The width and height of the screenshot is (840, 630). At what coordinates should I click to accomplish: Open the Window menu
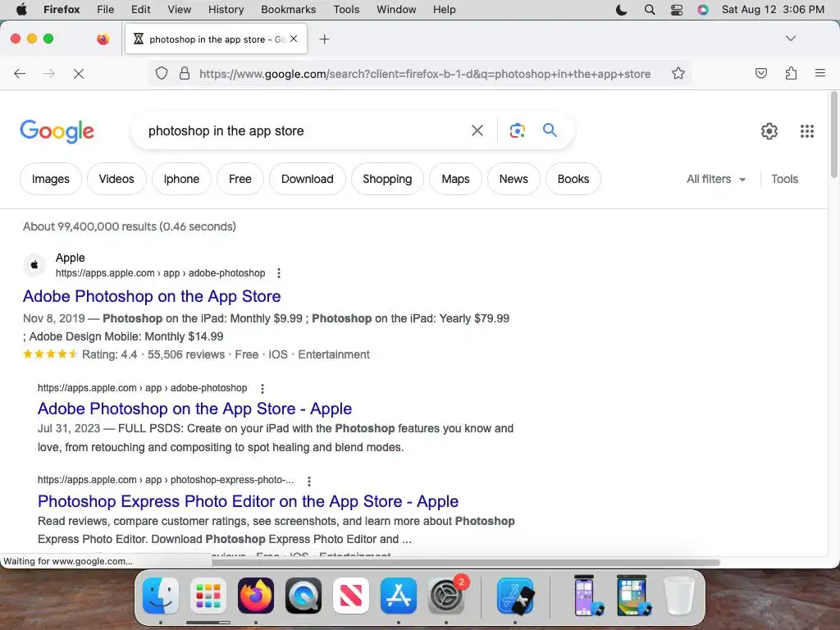(396, 10)
